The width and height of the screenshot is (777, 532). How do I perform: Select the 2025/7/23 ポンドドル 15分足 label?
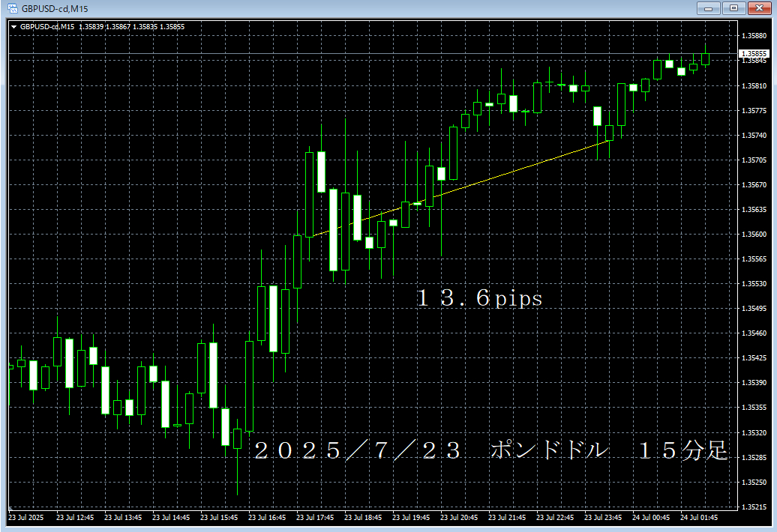point(490,451)
